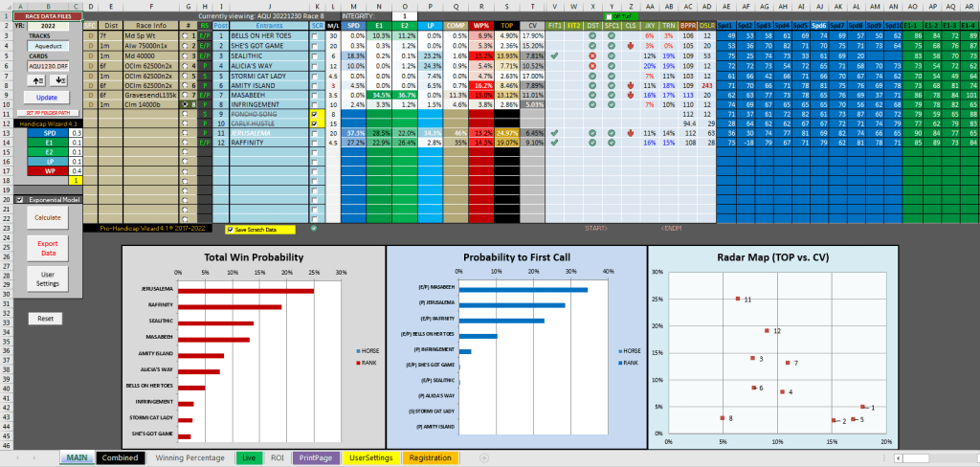This screenshot has height=467, width=980.
Task: Click the green DST check icon for Bells On Her Toes
Action: point(592,34)
